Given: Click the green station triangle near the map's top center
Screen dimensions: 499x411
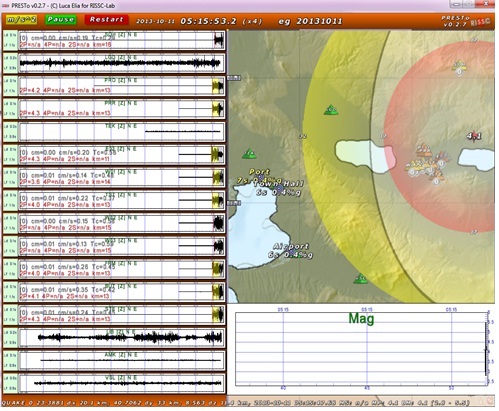Looking at the screenshot, I should pyautogui.click(x=331, y=110).
